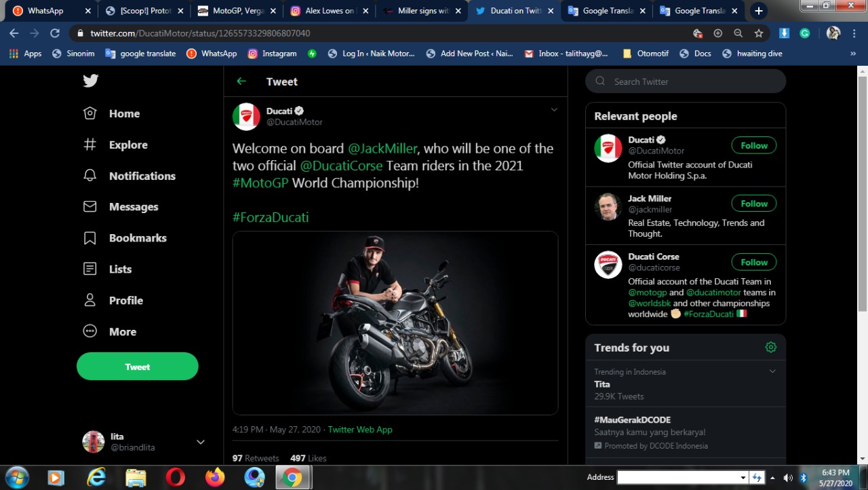The width and height of the screenshot is (868, 490).
Task: Click the back arrow beside Tweet header
Action: pos(241,81)
